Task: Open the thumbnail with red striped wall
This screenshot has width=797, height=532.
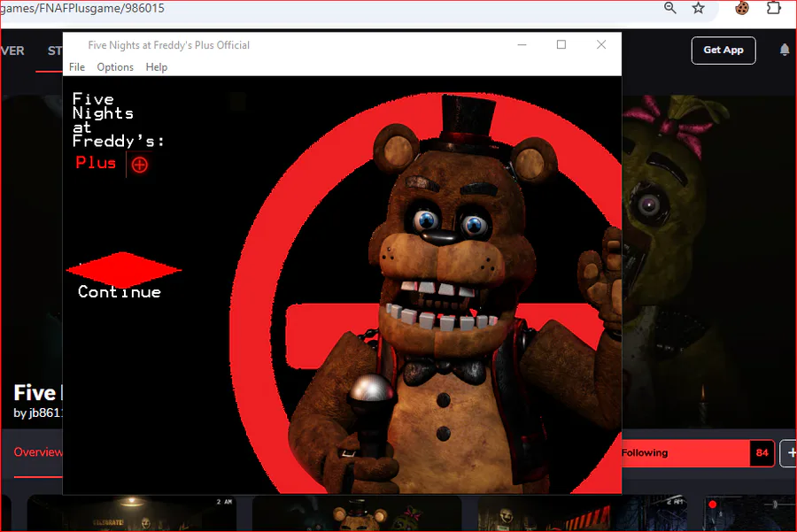Action: click(x=582, y=513)
